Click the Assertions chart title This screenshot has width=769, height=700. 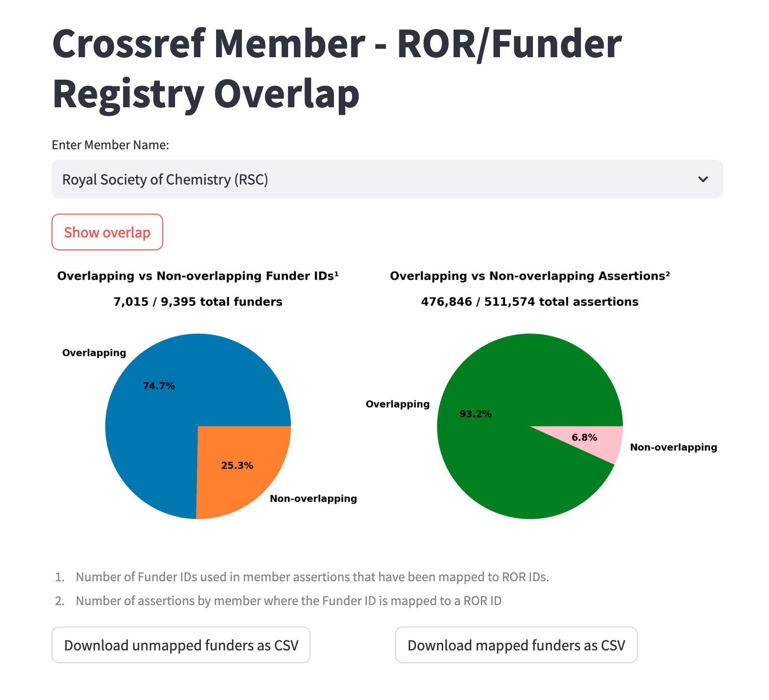click(530, 276)
